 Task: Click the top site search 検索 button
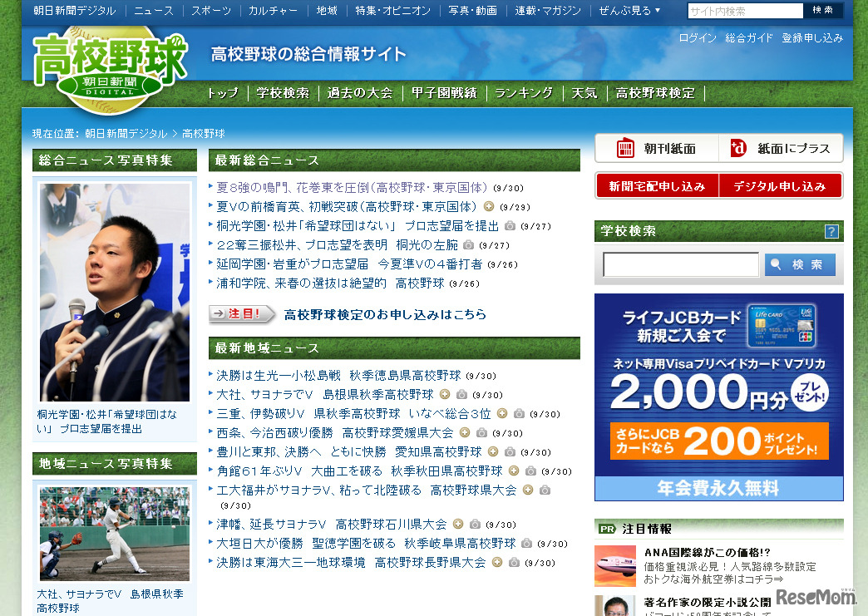(x=822, y=10)
